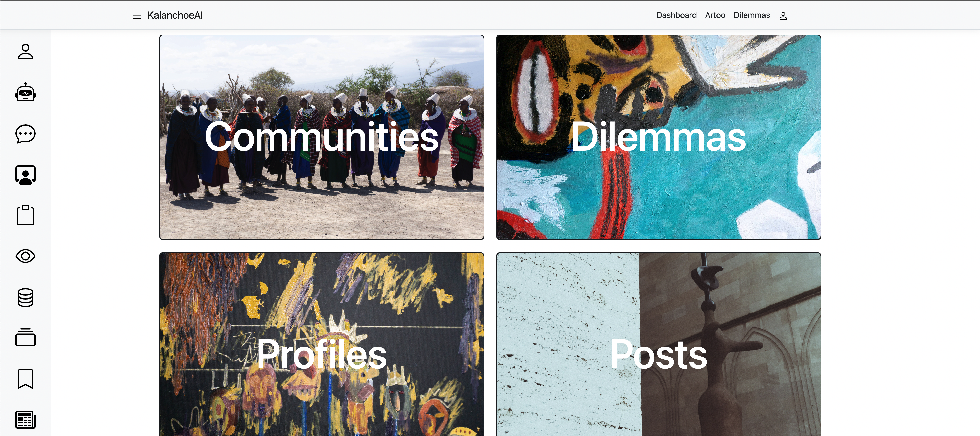This screenshot has height=436, width=980.
Task: Open the Profiles card
Action: point(321,344)
